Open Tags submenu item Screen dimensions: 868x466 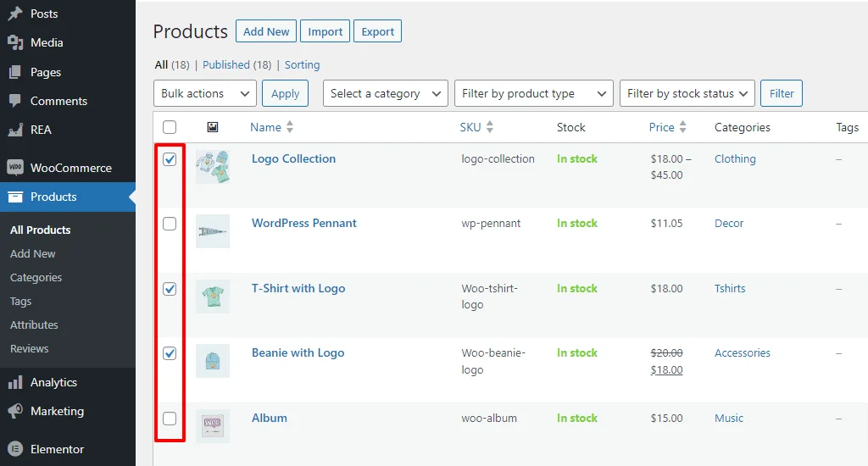pyautogui.click(x=20, y=301)
